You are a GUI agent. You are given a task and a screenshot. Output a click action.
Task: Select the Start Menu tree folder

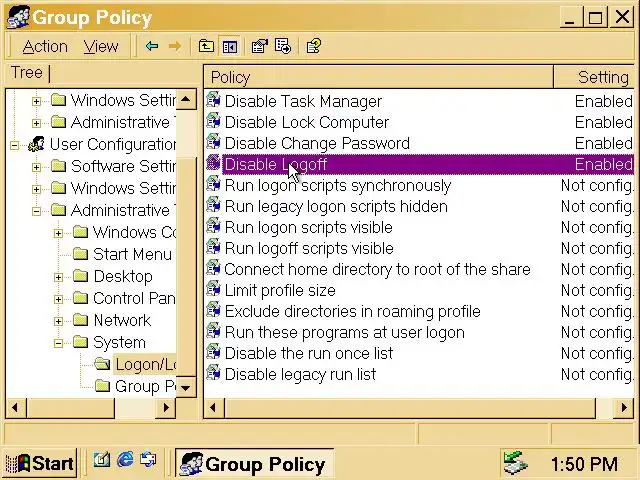pos(132,254)
